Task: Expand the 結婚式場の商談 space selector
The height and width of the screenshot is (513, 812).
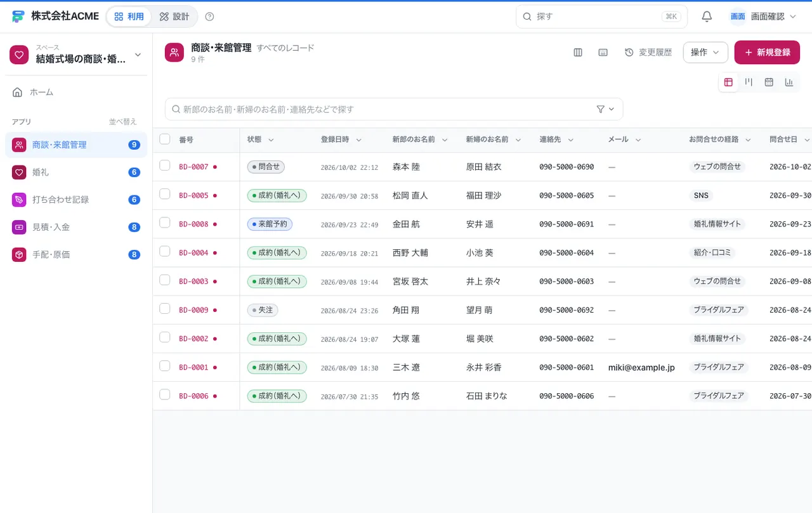Action: (x=76, y=55)
